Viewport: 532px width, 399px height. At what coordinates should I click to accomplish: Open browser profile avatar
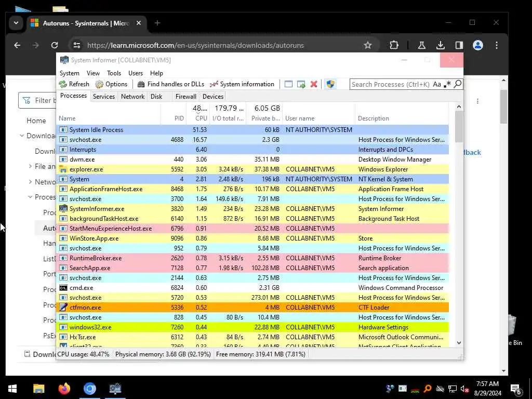point(478,45)
